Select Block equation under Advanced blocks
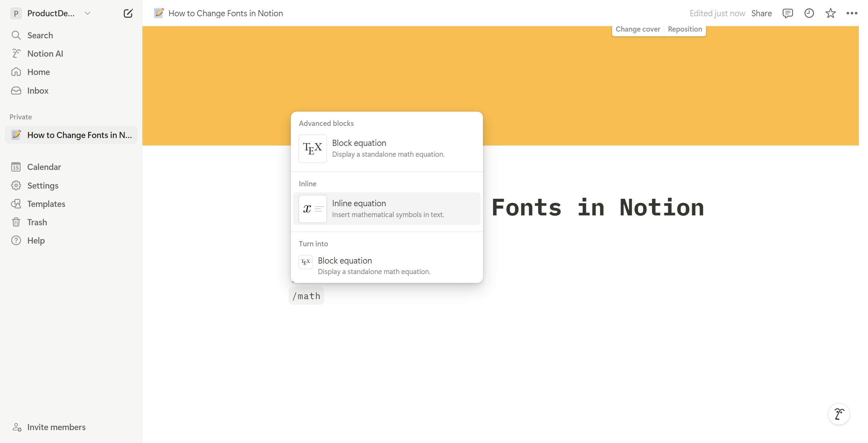This screenshot has width=868, height=443. (387, 149)
